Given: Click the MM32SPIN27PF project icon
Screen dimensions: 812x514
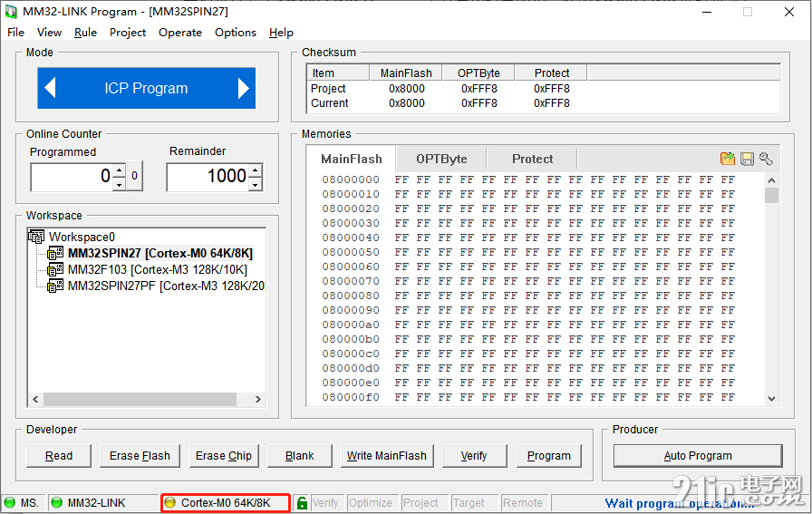Looking at the screenshot, I should coord(55,286).
